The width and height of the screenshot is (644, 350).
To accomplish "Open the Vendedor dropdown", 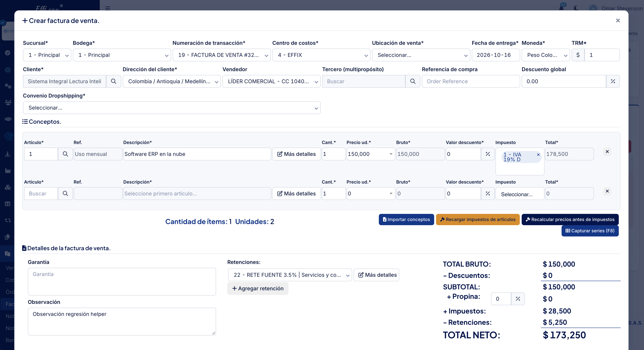I will (272, 81).
